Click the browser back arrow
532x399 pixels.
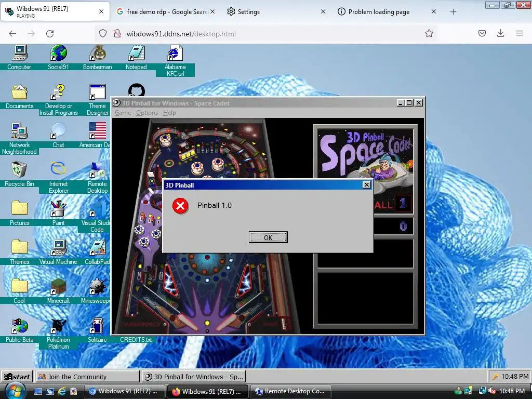12,33
